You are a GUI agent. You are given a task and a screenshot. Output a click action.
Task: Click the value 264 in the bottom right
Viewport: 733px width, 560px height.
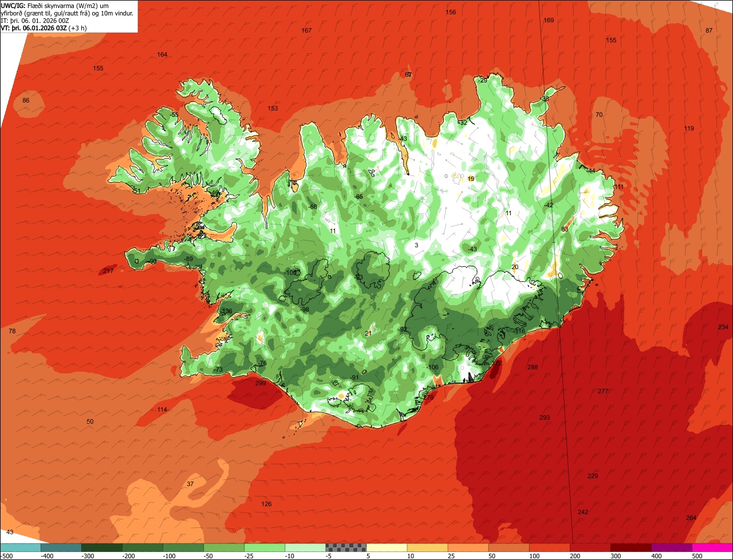click(691, 518)
